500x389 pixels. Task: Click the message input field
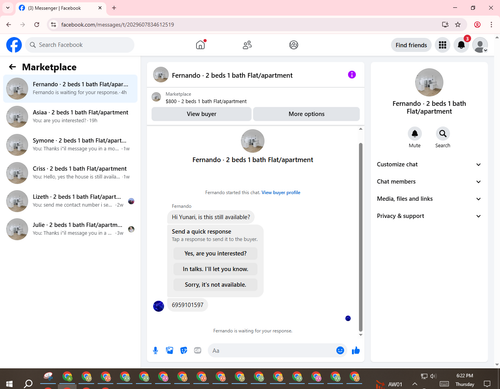272,351
